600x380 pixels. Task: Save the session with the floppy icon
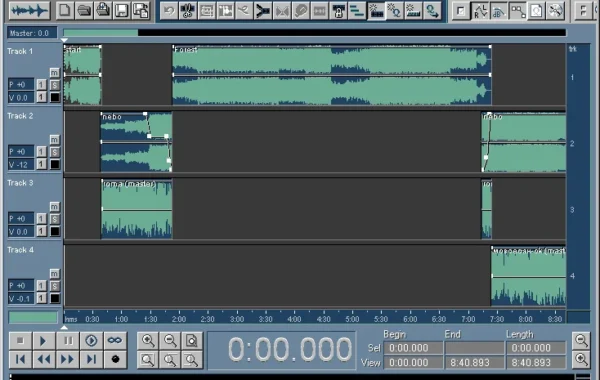coord(122,10)
